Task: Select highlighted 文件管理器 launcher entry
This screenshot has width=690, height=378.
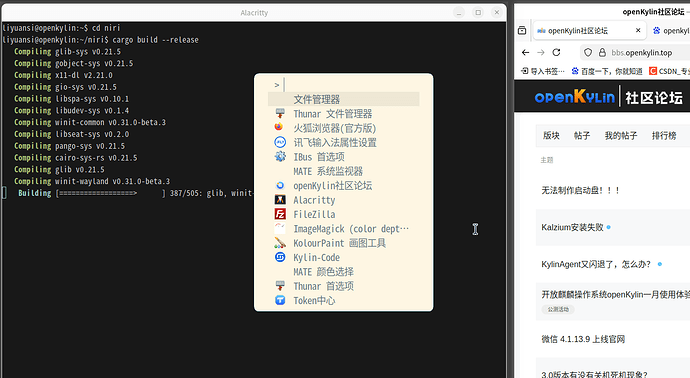Action: coord(343,99)
